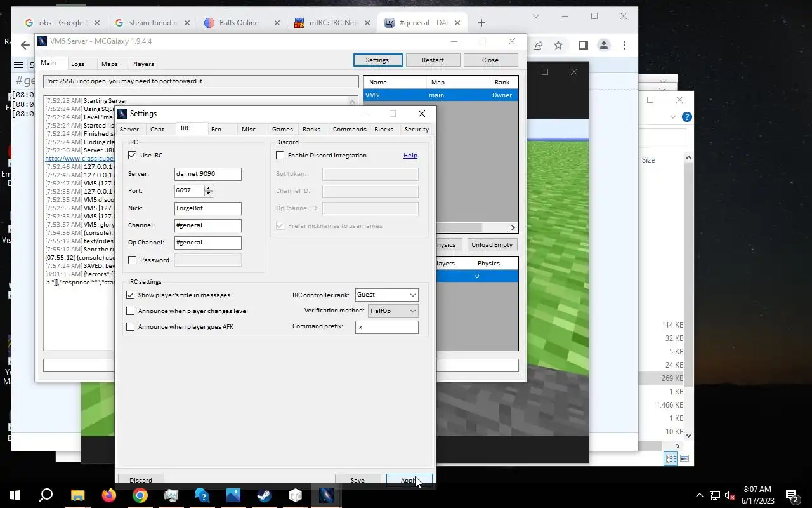Screen dimensions: 812x508
Task: Open Chrome side panel icon
Action: 583,45
